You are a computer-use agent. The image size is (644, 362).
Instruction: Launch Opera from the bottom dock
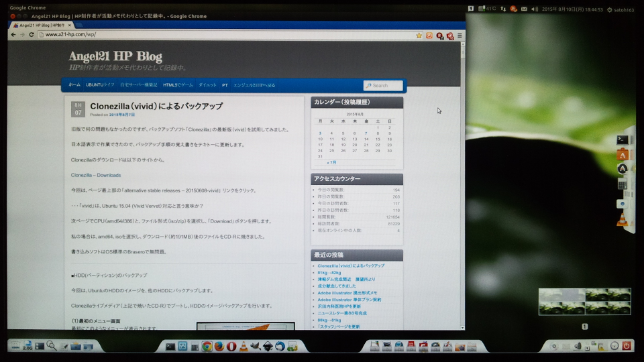click(x=231, y=347)
